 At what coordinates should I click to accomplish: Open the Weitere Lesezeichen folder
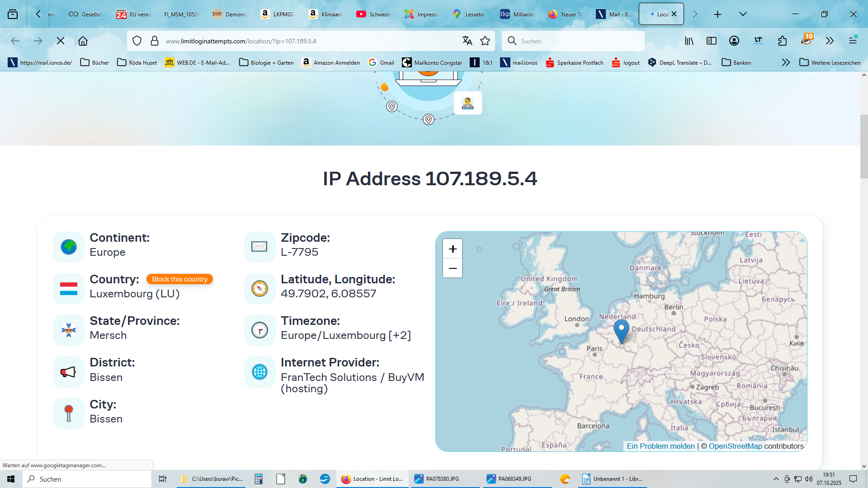(830, 62)
